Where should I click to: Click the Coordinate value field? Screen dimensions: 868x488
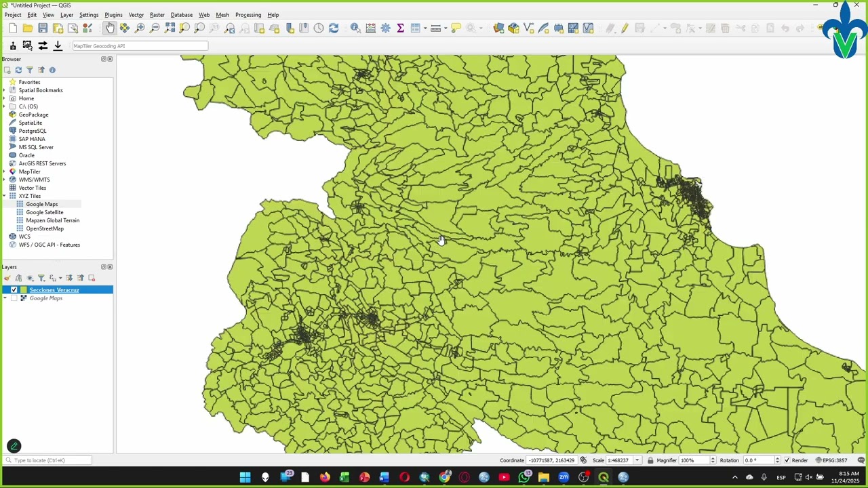tap(551, 460)
